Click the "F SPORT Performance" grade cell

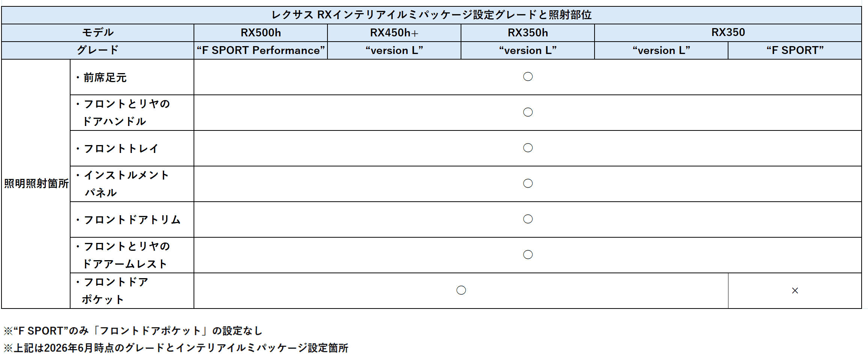(x=261, y=50)
